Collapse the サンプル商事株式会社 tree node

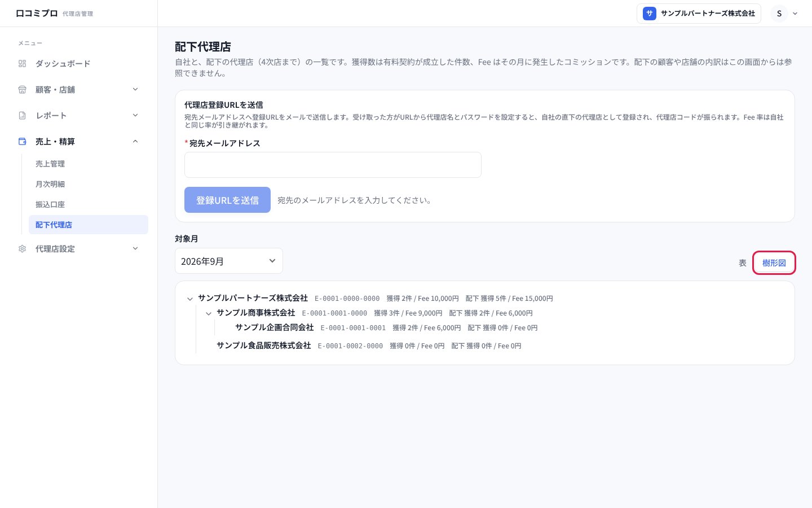209,313
